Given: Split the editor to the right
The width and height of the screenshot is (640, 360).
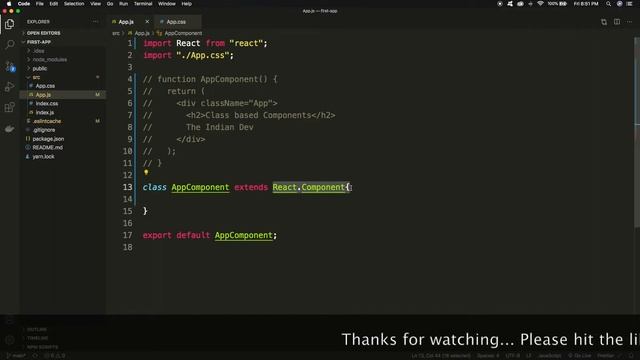Looking at the screenshot, I should pos(617,22).
